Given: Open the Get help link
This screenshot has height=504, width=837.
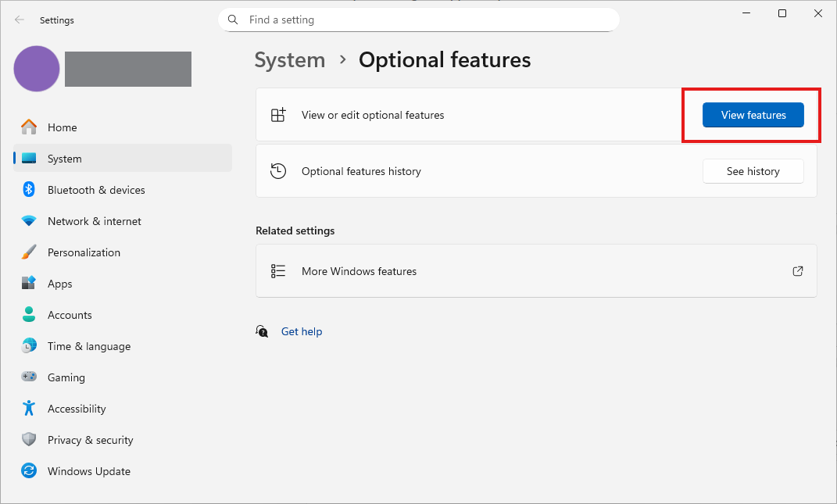Looking at the screenshot, I should pos(302,331).
